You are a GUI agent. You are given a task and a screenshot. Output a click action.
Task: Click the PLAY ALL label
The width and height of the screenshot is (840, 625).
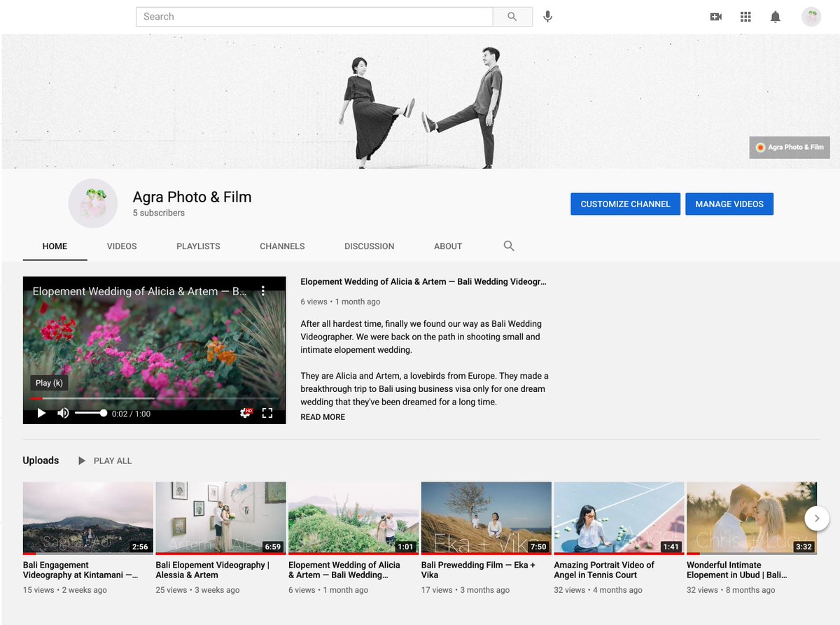[113, 461]
